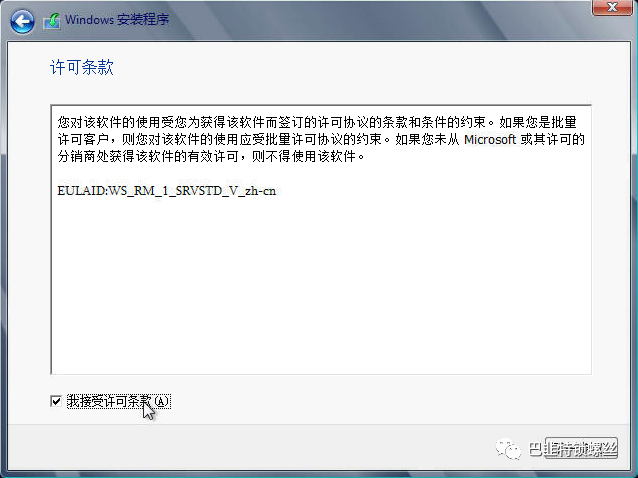Image resolution: width=638 pixels, height=478 pixels.
Task: Click the blank title bar area
Action: click(x=366, y=20)
